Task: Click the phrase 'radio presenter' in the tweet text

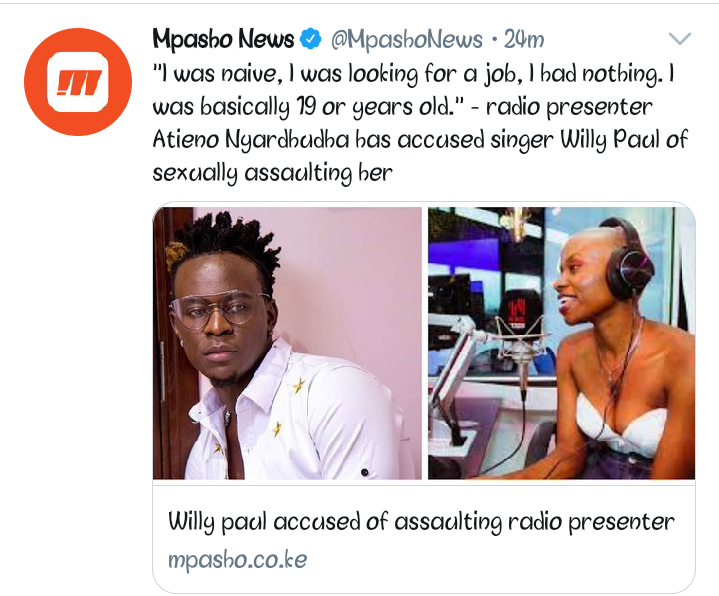Action: 569,107
